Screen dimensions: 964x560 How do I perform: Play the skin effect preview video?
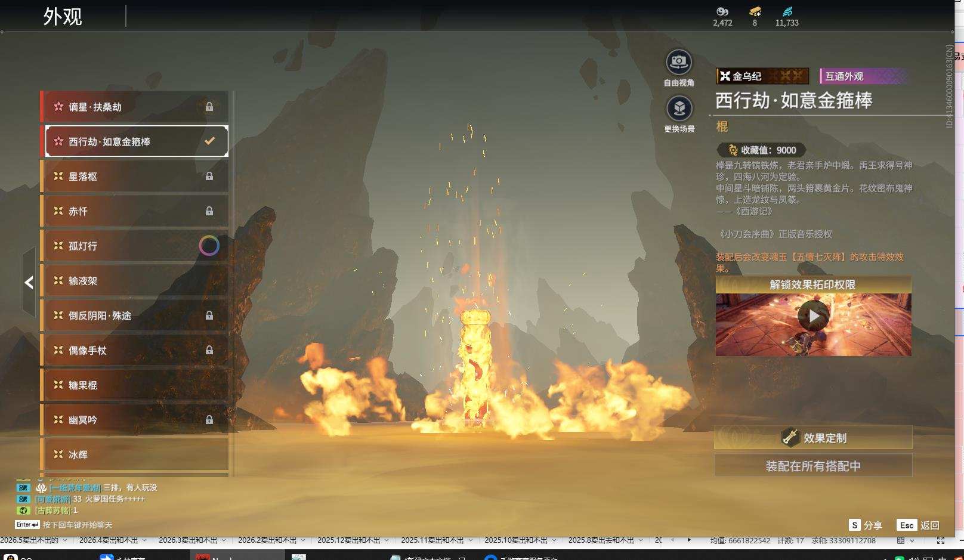pos(814,316)
